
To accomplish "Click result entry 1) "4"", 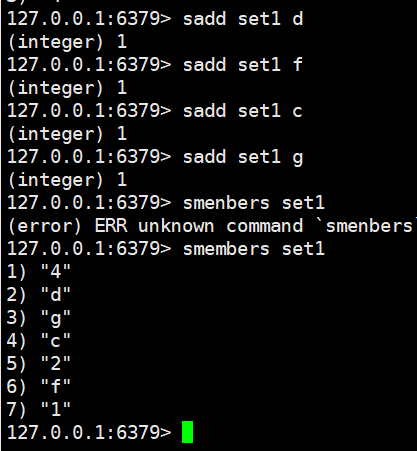I will (x=39, y=272).
